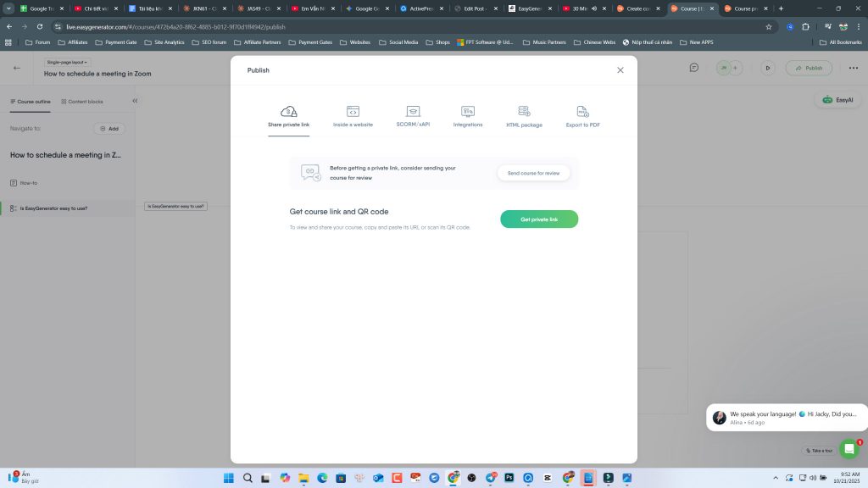Screen dimensions: 868x488
Task: Open the green chat launcher bubble
Action: 849,449
